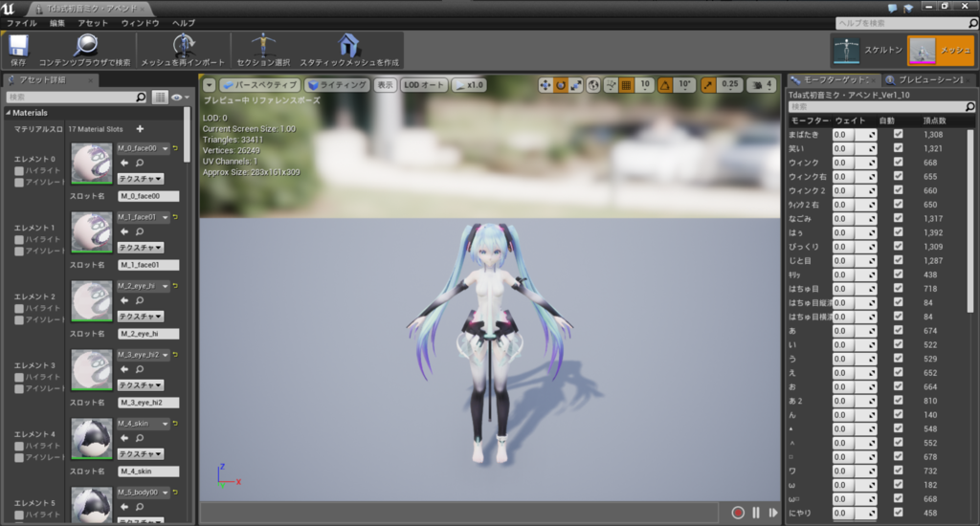The width and height of the screenshot is (980, 526).
Task: Edit M_0_face00 slot name field
Action: point(148,196)
